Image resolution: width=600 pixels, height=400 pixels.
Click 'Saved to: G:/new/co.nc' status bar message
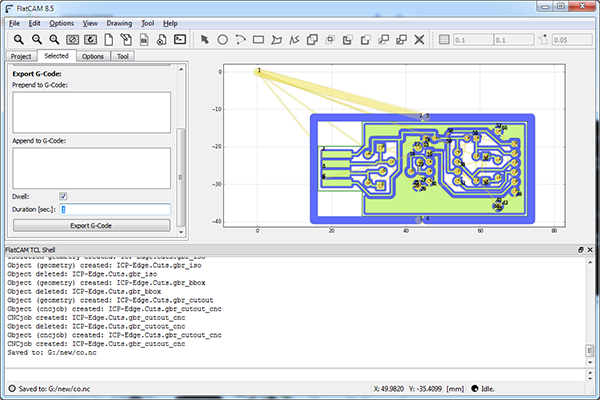pyautogui.click(x=54, y=389)
